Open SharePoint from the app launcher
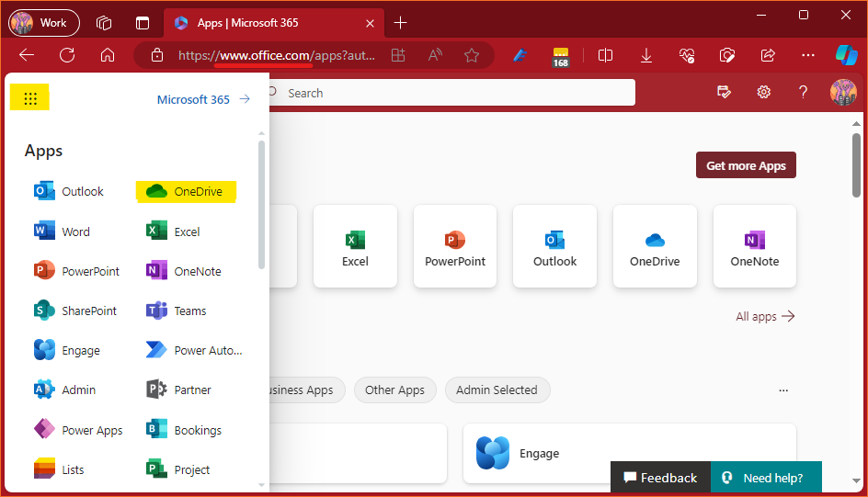 [75, 311]
